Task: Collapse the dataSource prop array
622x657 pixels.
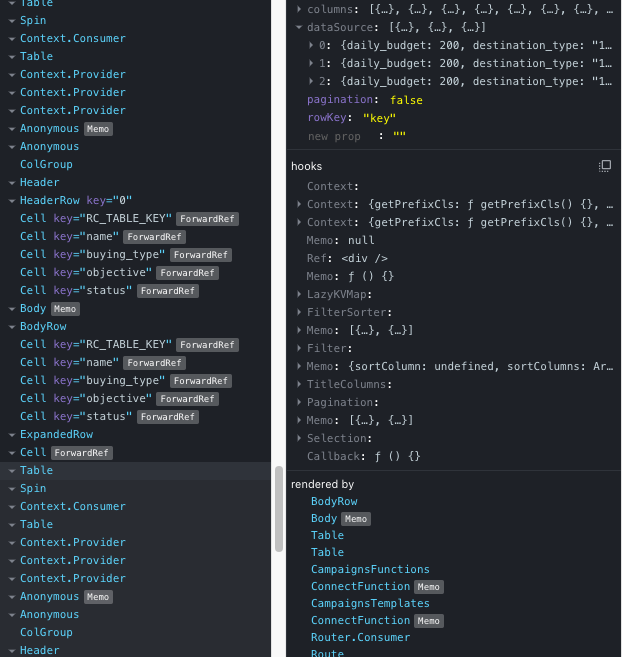Action: (299, 27)
